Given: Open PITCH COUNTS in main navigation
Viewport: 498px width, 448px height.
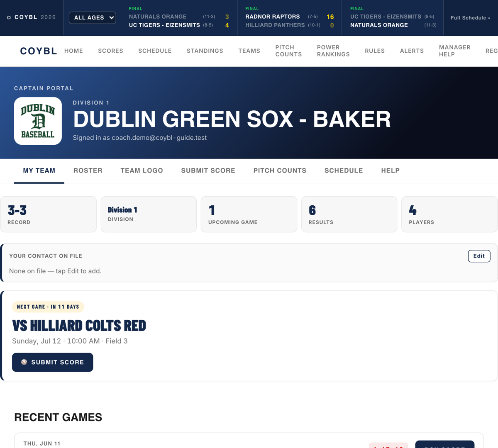Looking at the screenshot, I should click(288, 51).
